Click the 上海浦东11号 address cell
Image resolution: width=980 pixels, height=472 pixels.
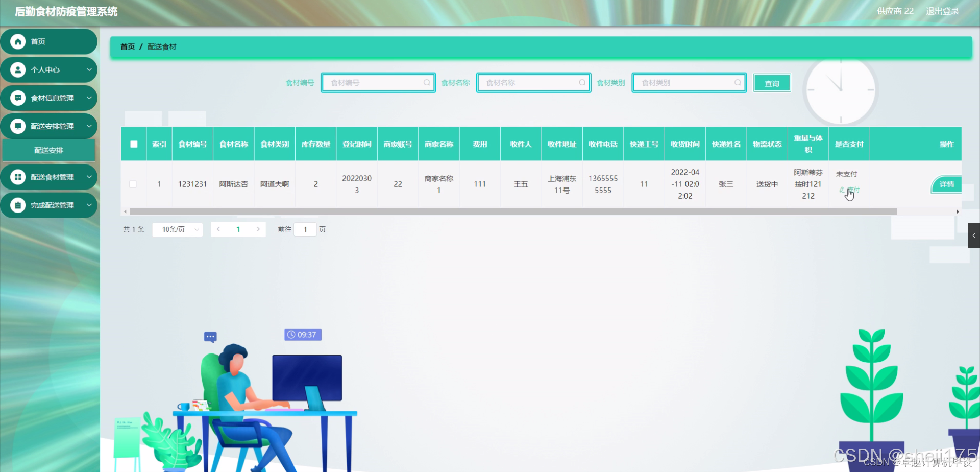[x=562, y=184]
